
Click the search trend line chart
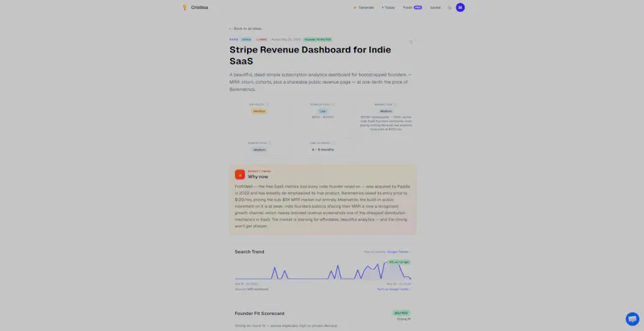pos(323,271)
